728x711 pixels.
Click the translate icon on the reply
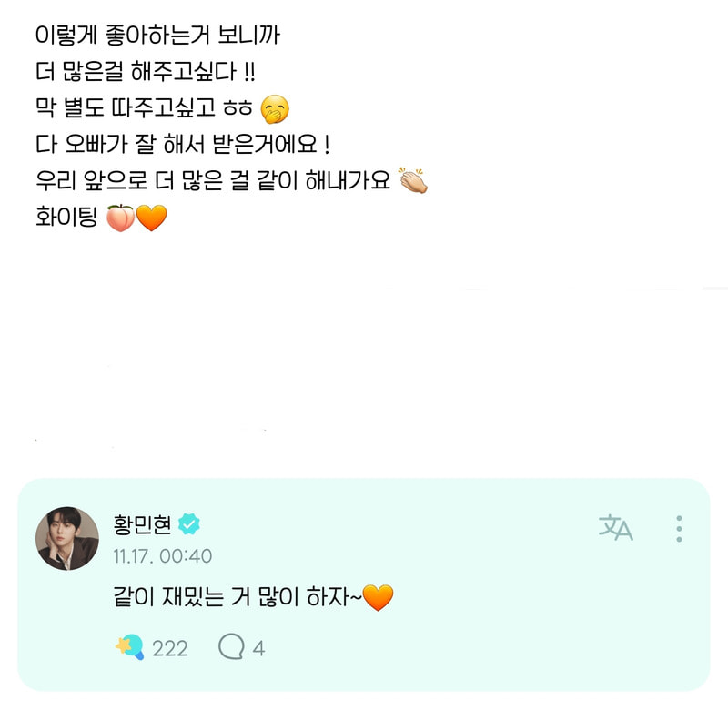tap(615, 527)
